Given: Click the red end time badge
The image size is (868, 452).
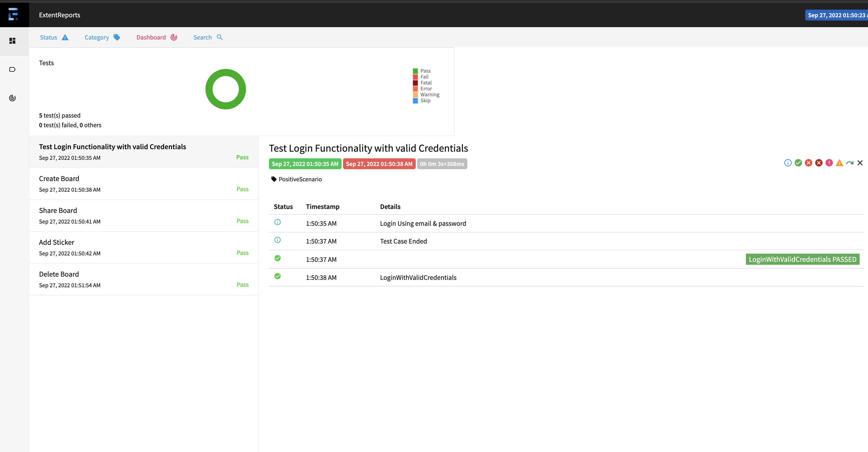Looking at the screenshot, I should click(x=379, y=164).
